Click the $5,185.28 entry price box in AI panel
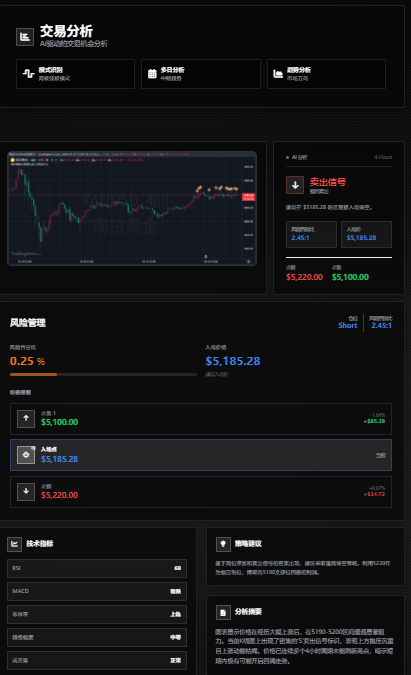Screen dimensions: 411x675 click(x=366, y=234)
